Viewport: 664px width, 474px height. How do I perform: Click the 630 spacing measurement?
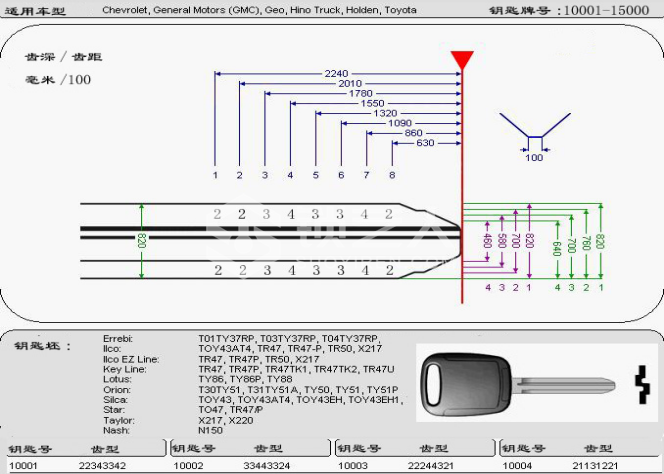click(x=425, y=143)
